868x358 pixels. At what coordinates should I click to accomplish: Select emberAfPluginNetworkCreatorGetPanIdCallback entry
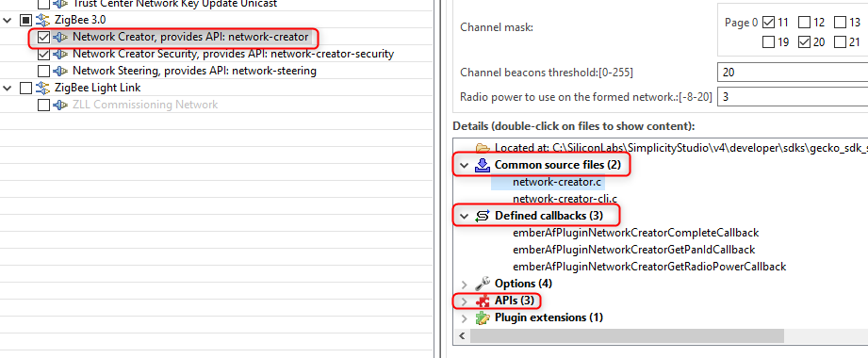click(634, 250)
